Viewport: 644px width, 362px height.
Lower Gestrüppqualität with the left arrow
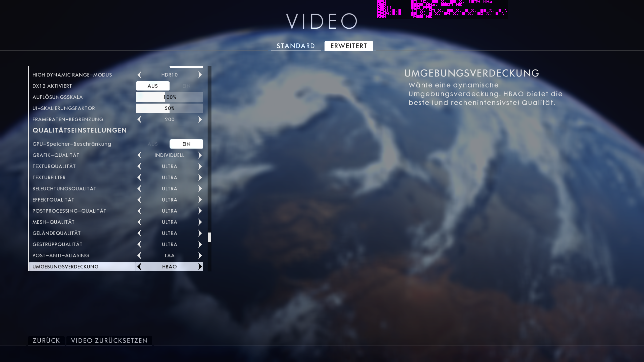coord(139,244)
